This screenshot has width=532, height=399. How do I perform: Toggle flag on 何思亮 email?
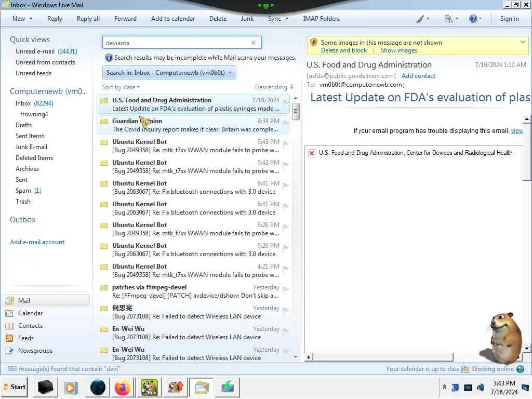point(285,310)
